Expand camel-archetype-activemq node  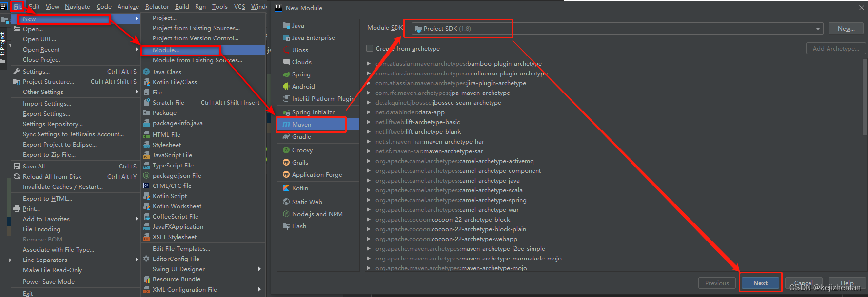(x=369, y=161)
